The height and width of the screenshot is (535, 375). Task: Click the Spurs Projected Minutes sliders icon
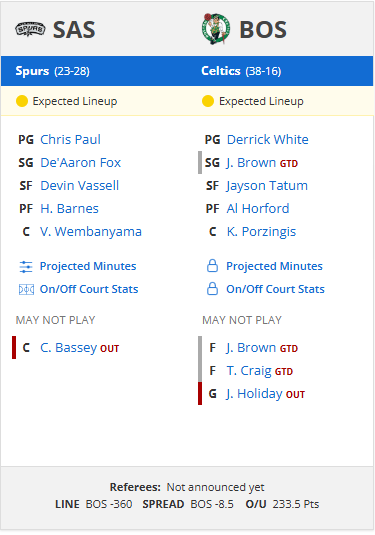tap(26, 267)
